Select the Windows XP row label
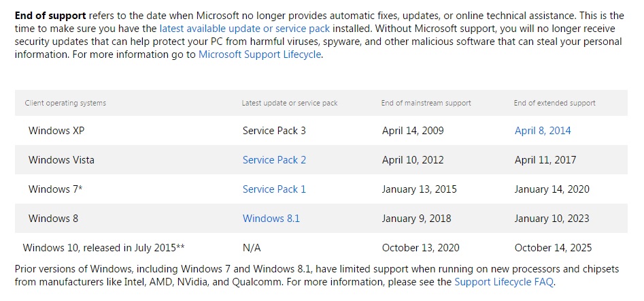Image resolution: width=644 pixels, height=301 pixels. pyautogui.click(x=56, y=131)
